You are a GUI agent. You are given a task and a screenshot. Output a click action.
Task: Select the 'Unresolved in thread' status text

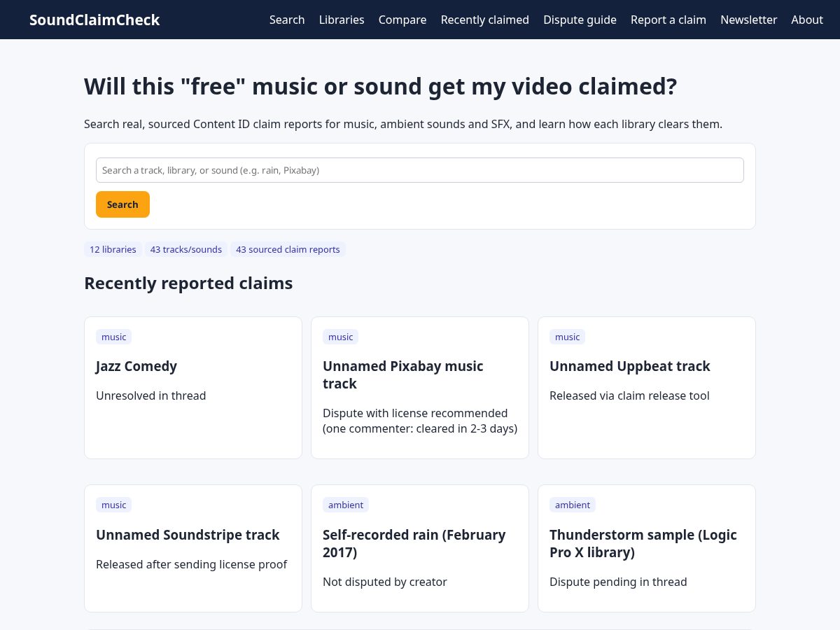click(x=151, y=395)
